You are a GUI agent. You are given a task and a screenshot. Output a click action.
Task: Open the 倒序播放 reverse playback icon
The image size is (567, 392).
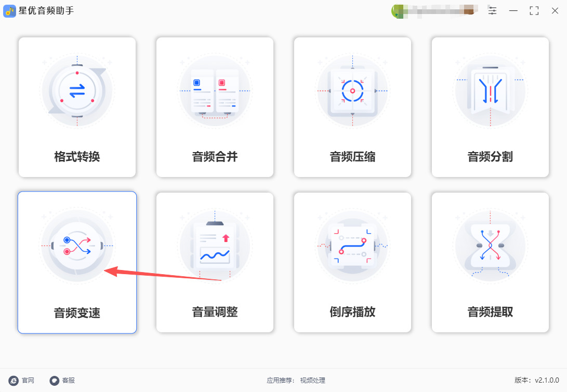pos(352,246)
